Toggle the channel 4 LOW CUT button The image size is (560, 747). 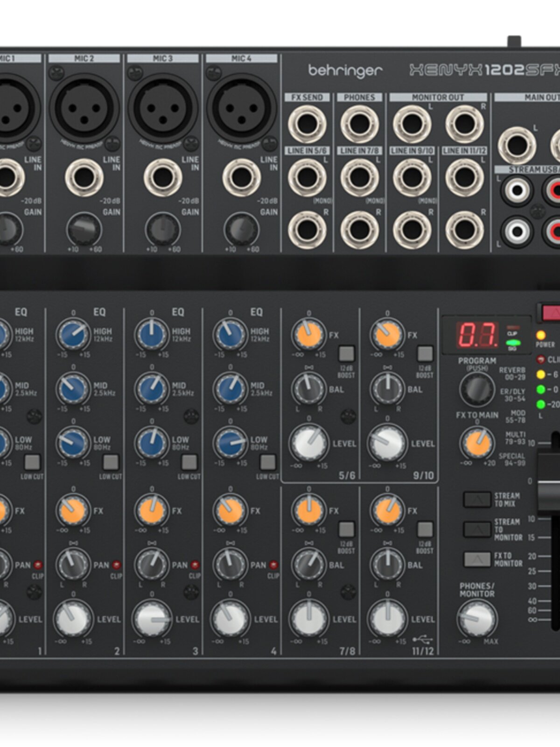[x=267, y=462]
